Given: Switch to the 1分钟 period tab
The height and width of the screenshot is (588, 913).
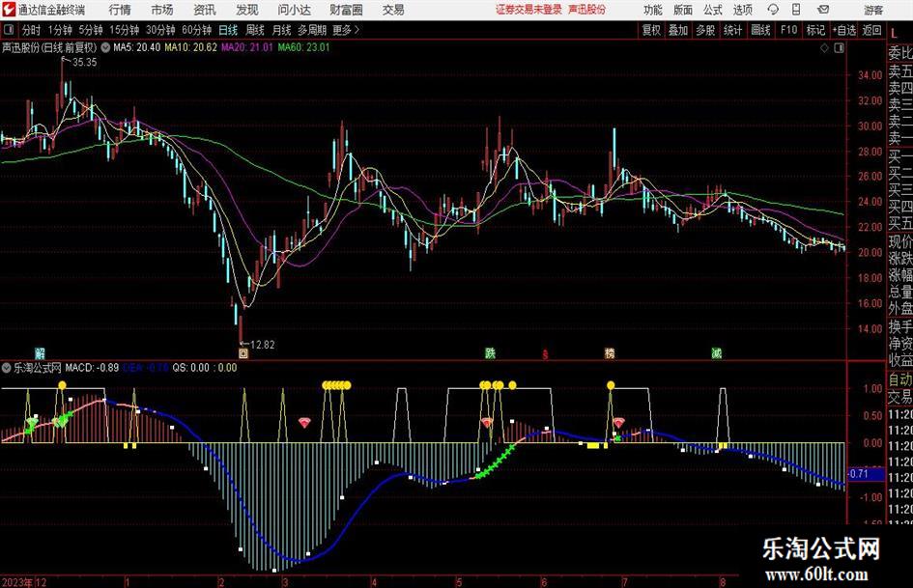Looking at the screenshot, I should (x=60, y=30).
